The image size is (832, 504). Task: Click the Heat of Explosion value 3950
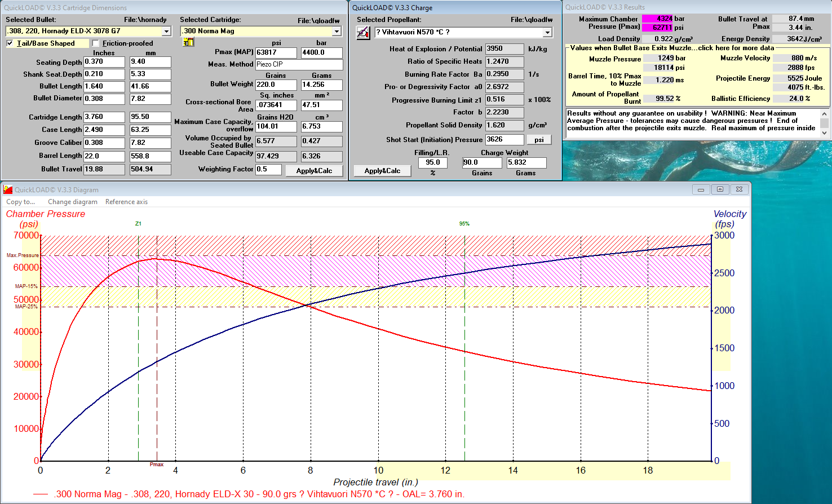(504, 49)
